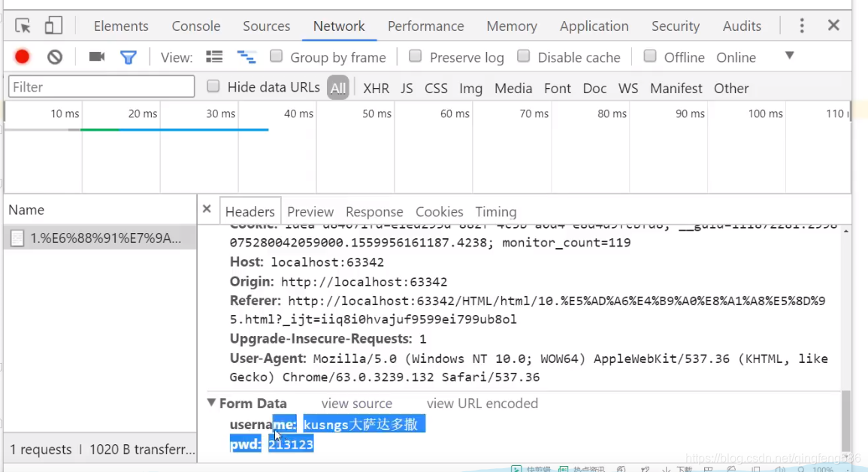Click the Origin header value
Image resolution: width=868 pixels, height=472 pixels.
364,282
